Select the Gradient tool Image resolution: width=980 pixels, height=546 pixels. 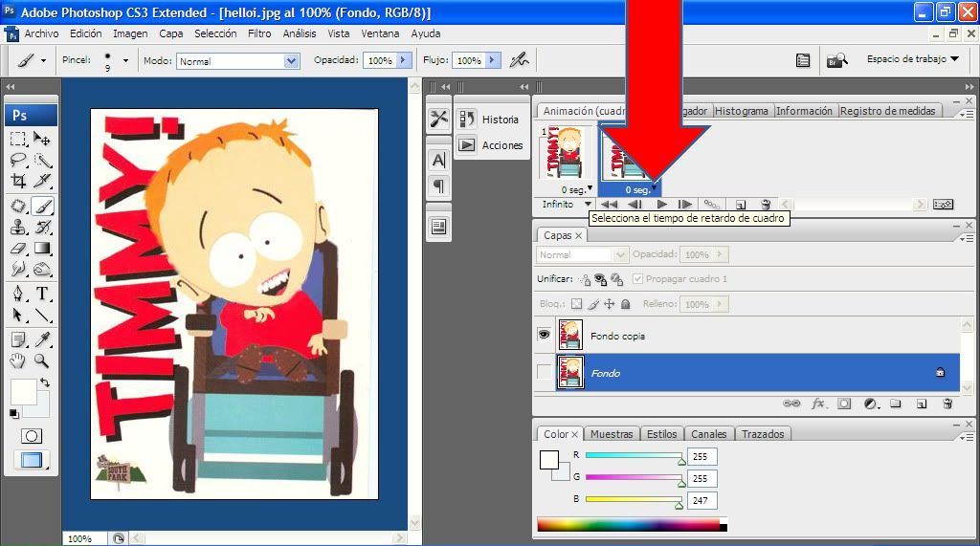click(42, 248)
